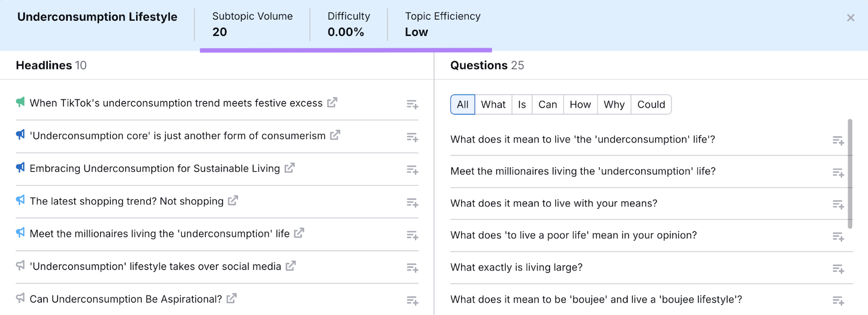Open headline 'Embracing Underconsumption for Sustainable Living'
868x315 pixels.
click(x=155, y=168)
